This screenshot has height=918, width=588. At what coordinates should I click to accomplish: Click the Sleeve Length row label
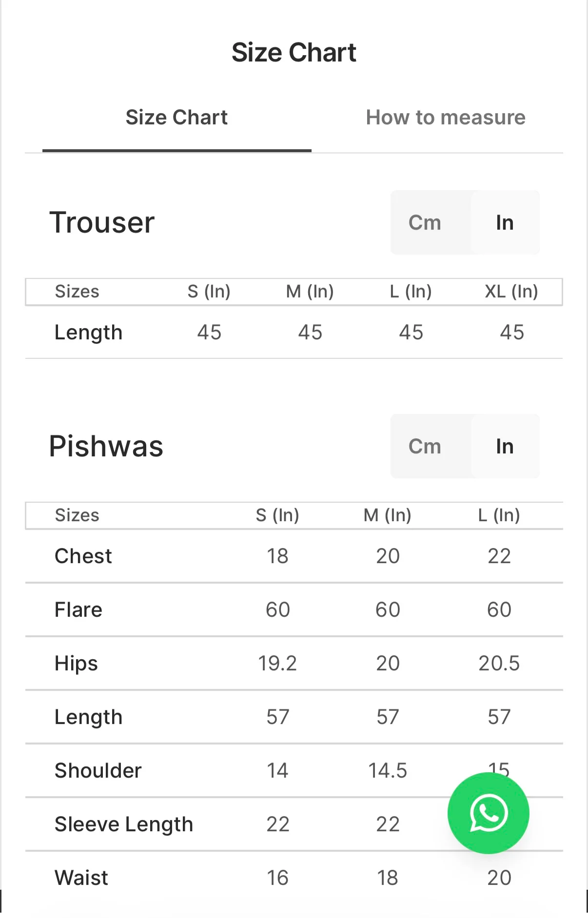124,824
